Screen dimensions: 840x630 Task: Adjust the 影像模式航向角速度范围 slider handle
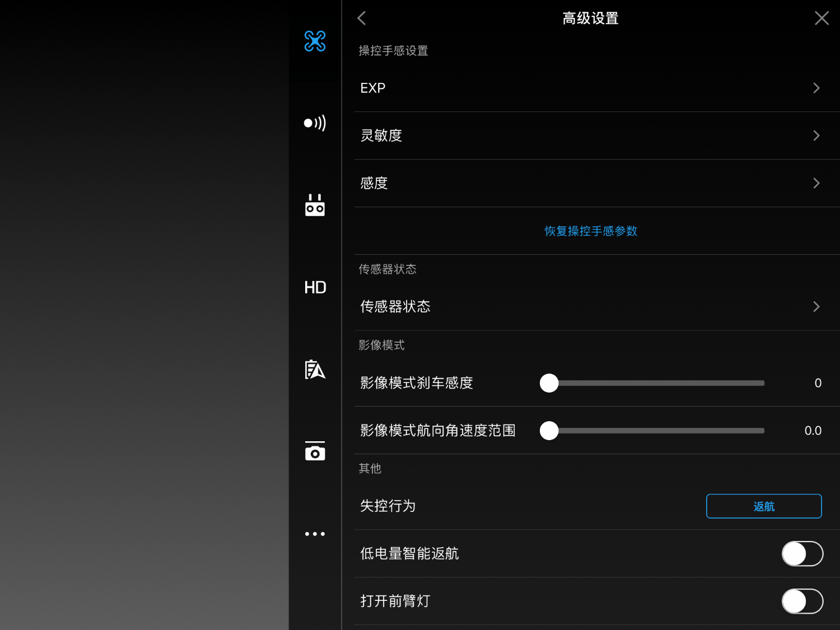(x=549, y=431)
